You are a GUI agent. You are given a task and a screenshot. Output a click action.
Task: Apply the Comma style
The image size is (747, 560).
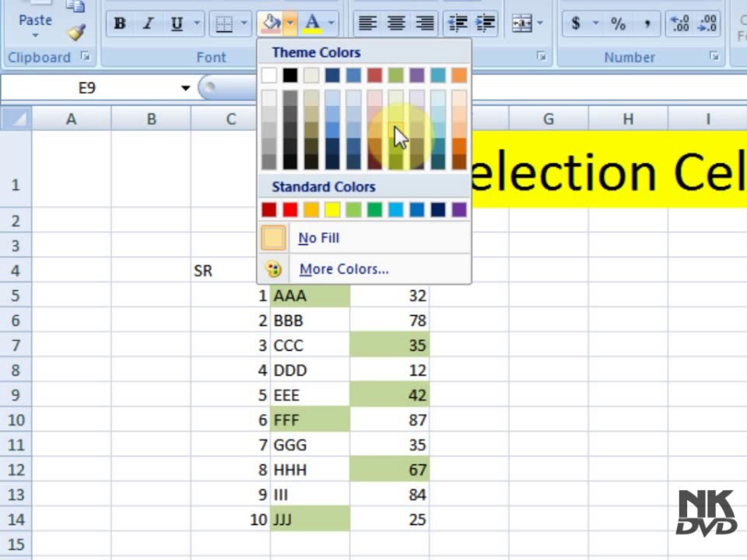coord(647,23)
